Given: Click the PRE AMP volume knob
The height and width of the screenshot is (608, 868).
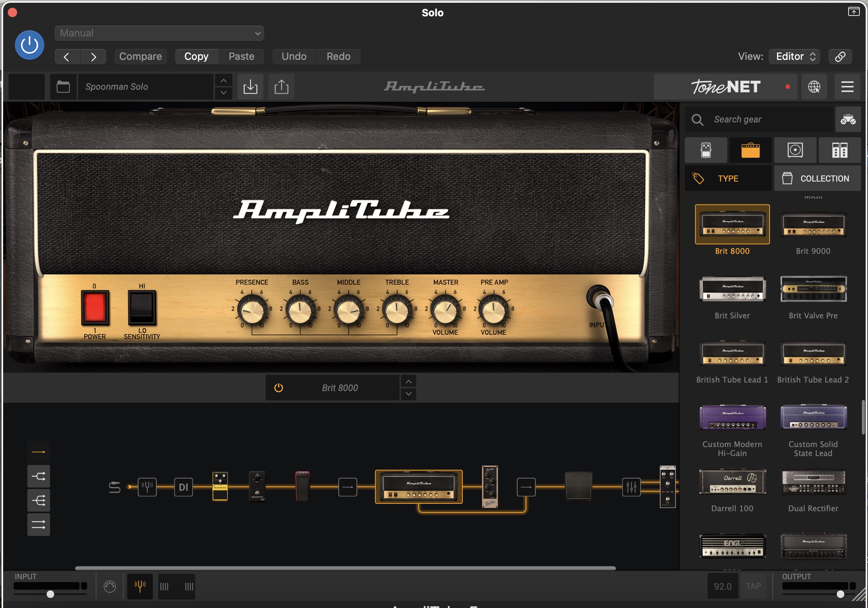Looking at the screenshot, I should tap(493, 310).
